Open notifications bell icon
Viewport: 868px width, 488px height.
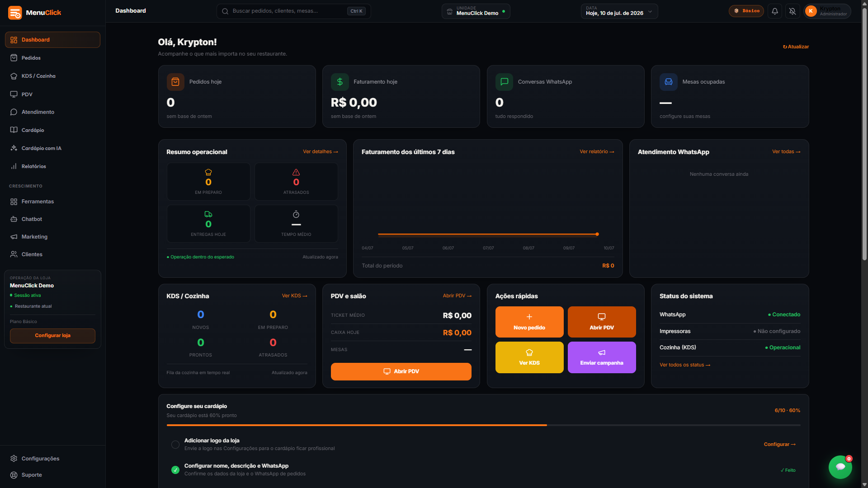coord(775,11)
